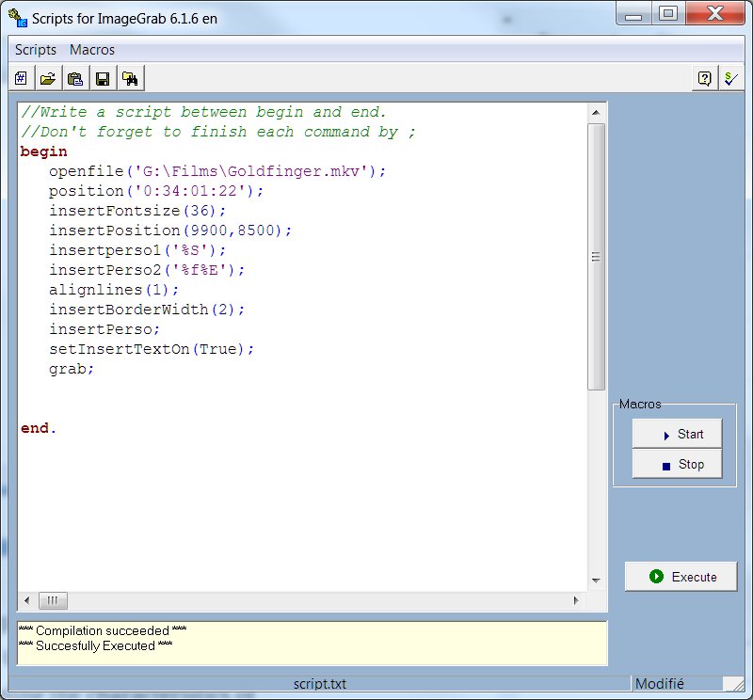The width and height of the screenshot is (753, 700).
Task: Click the openfile Goldfinger.mkv code line
Action: point(217,171)
